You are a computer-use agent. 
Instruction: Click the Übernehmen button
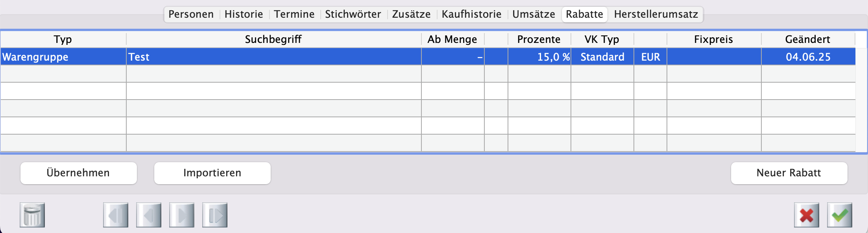[78, 173]
